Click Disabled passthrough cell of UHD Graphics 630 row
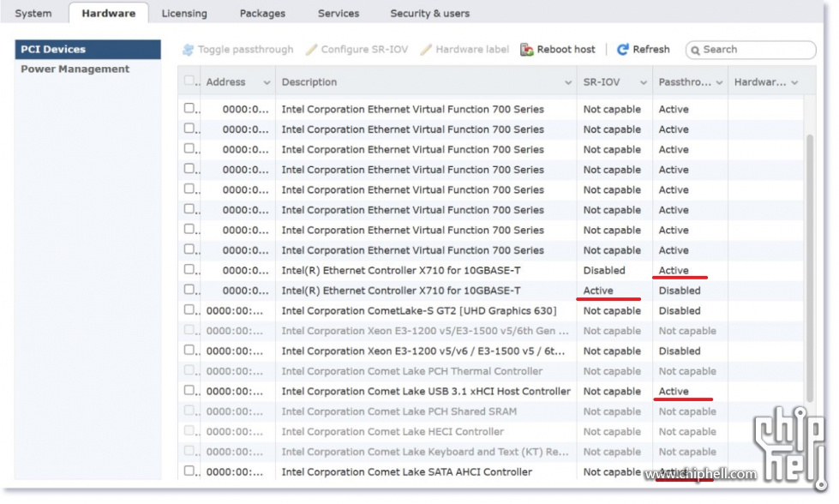This screenshot has width=839, height=504. point(680,311)
